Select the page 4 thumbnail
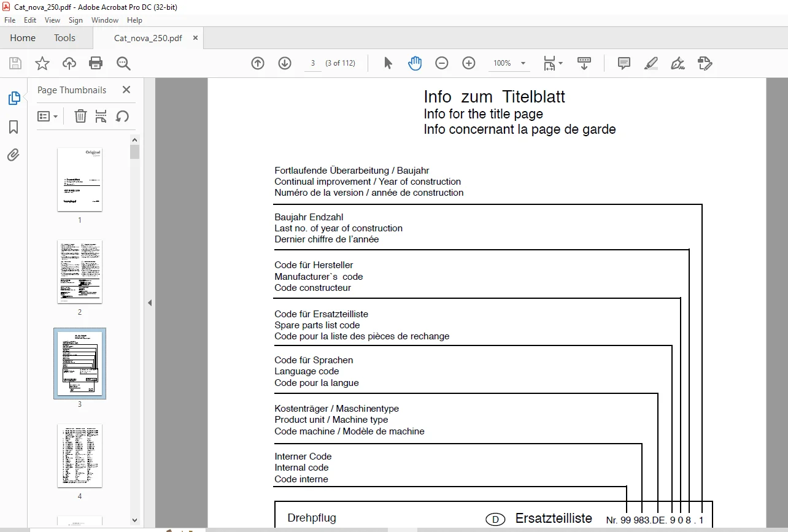The image size is (788, 532). [80, 455]
